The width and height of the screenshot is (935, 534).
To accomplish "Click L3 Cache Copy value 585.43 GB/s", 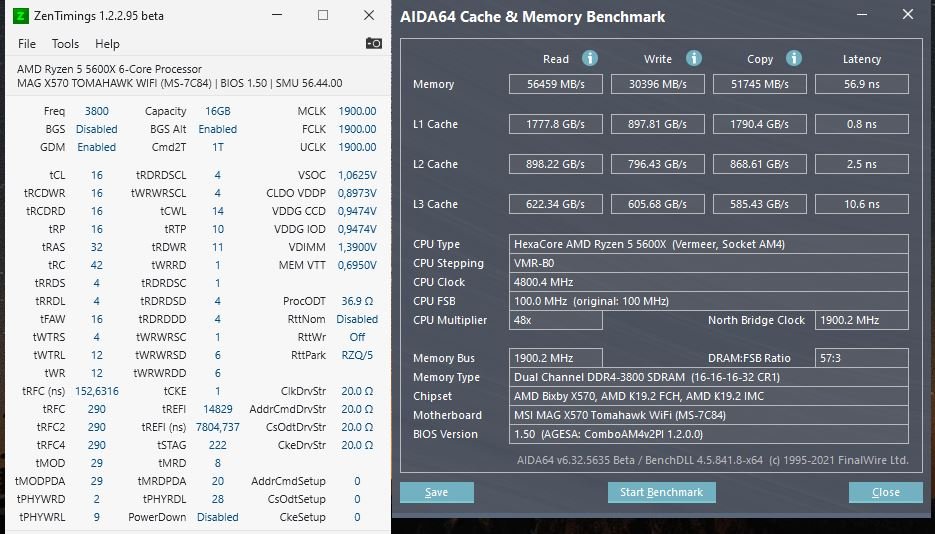I will click(x=760, y=204).
